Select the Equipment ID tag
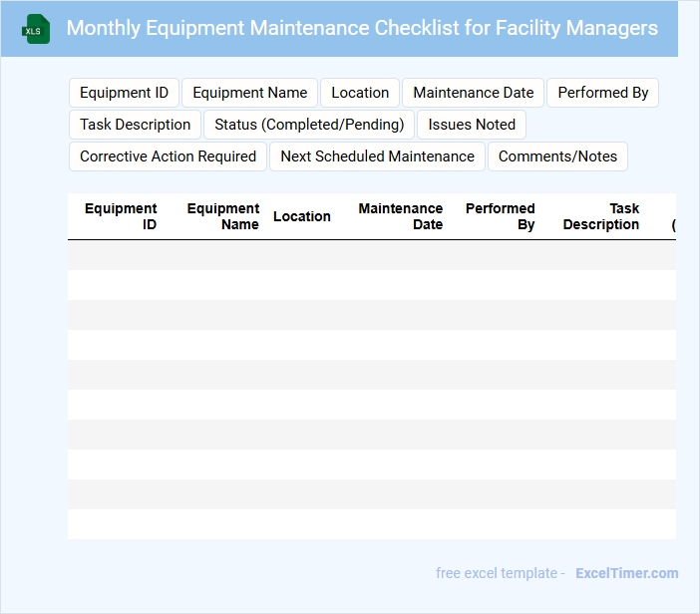 click(x=124, y=93)
